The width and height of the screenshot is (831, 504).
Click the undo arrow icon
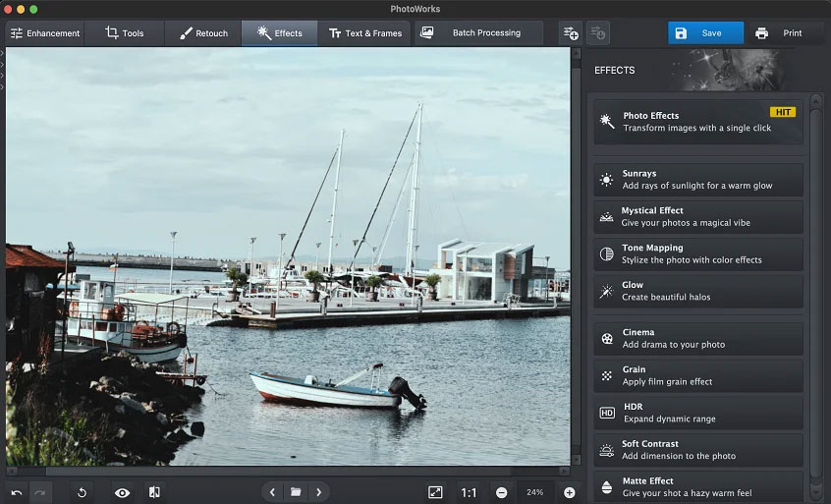(x=17, y=492)
